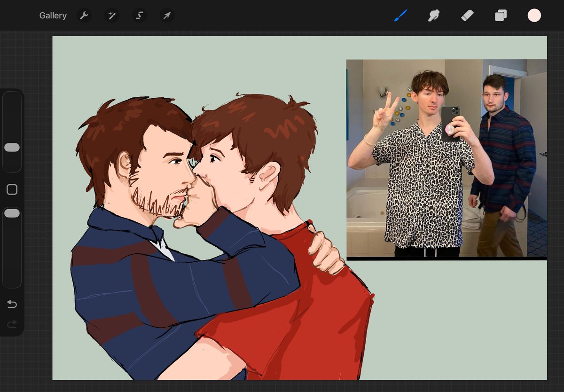This screenshot has width=564, height=392.
Task: Select the Selection S-shaped tool
Action: pyautogui.click(x=139, y=16)
